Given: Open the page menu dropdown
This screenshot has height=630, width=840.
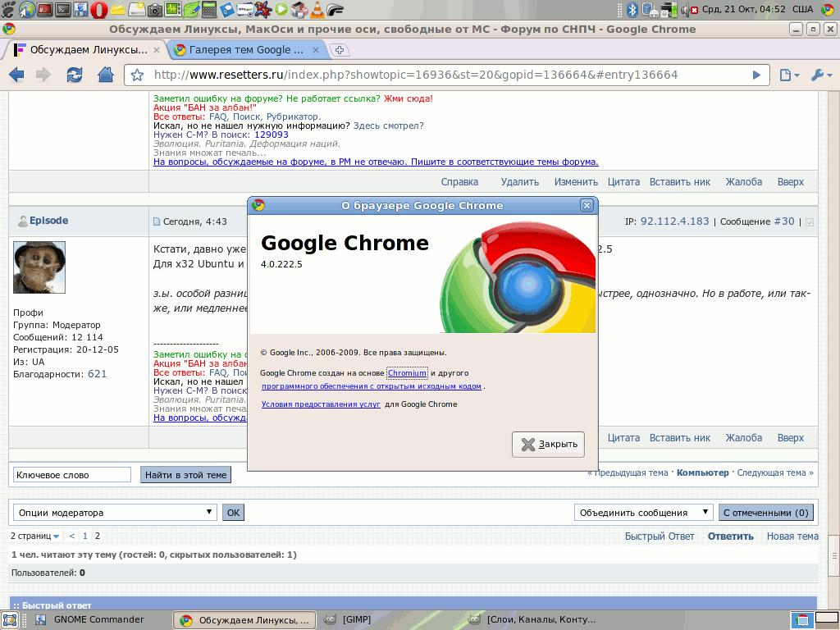Looking at the screenshot, I should [x=789, y=75].
